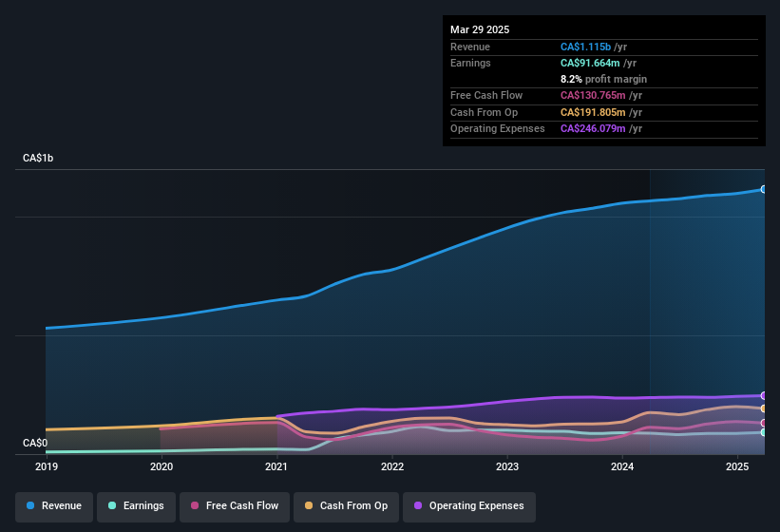Click the 2021 x-axis label
780x532 pixels.
click(x=276, y=466)
